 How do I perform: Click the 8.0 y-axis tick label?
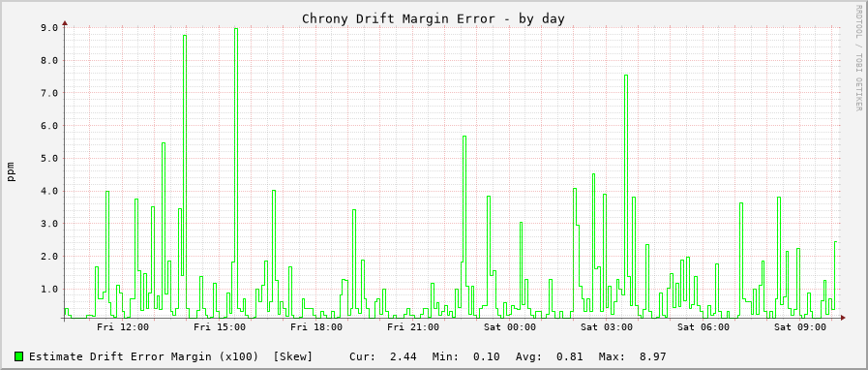click(49, 60)
